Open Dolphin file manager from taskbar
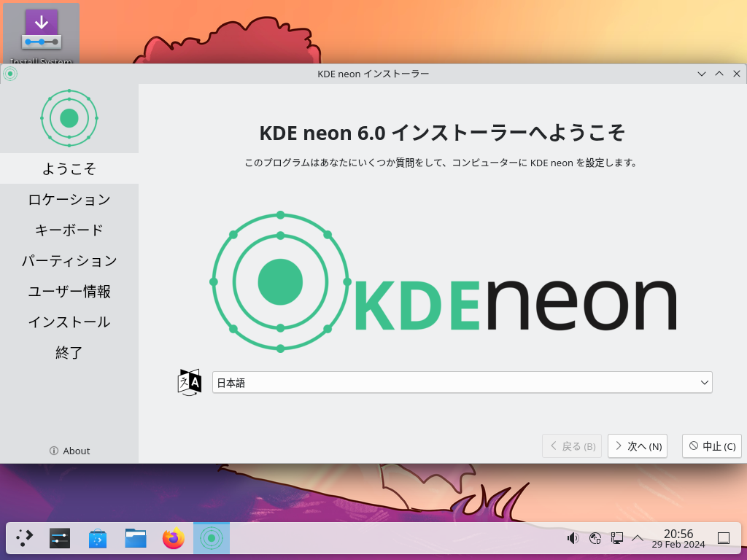 pos(136,538)
